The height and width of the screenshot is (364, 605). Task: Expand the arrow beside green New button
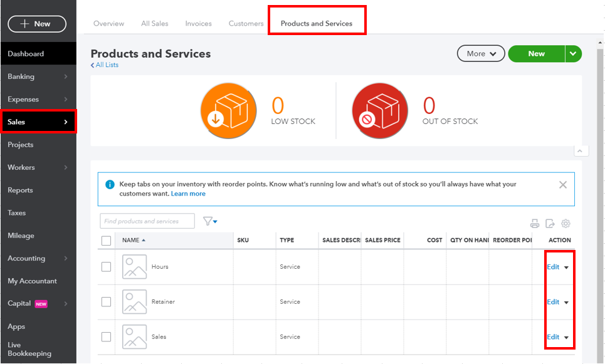(573, 54)
